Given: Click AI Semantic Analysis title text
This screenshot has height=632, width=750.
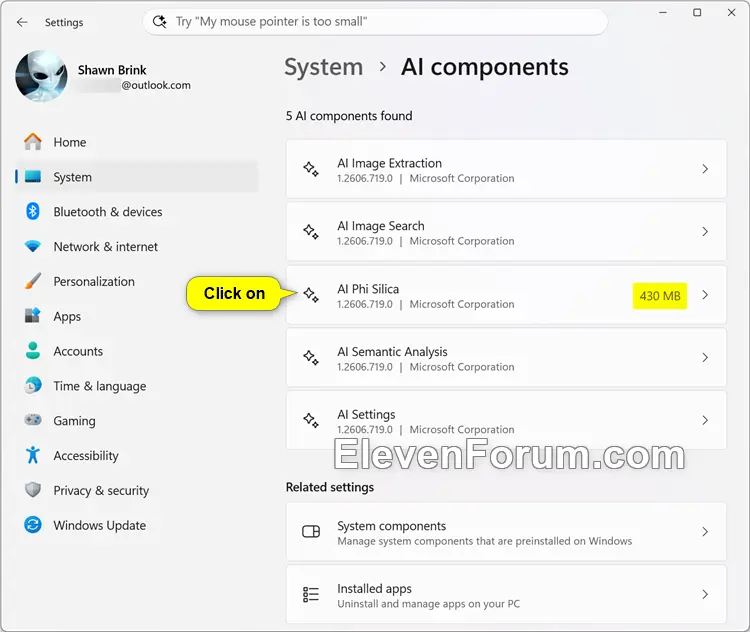Looking at the screenshot, I should [392, 352].
